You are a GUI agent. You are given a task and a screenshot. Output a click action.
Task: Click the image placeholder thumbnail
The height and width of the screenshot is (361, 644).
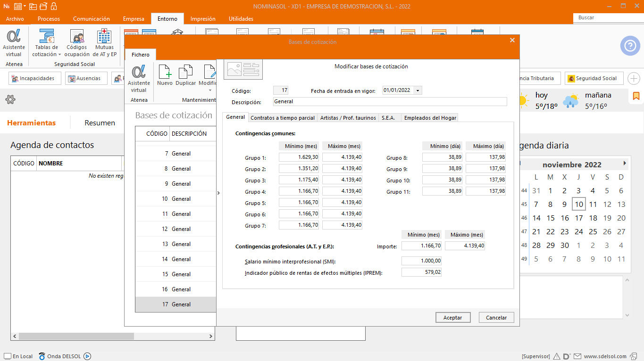(x=243, y=69)
